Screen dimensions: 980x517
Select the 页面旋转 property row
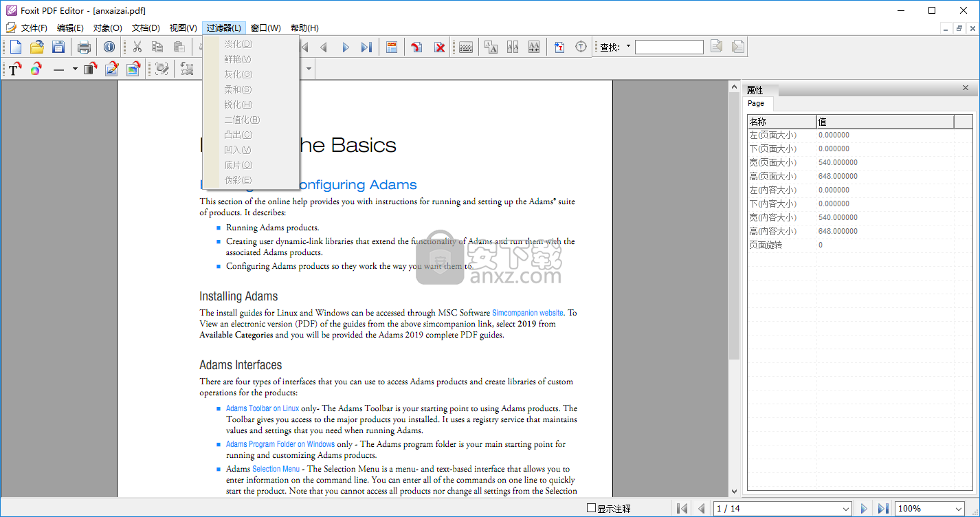(x=860, y=245)
